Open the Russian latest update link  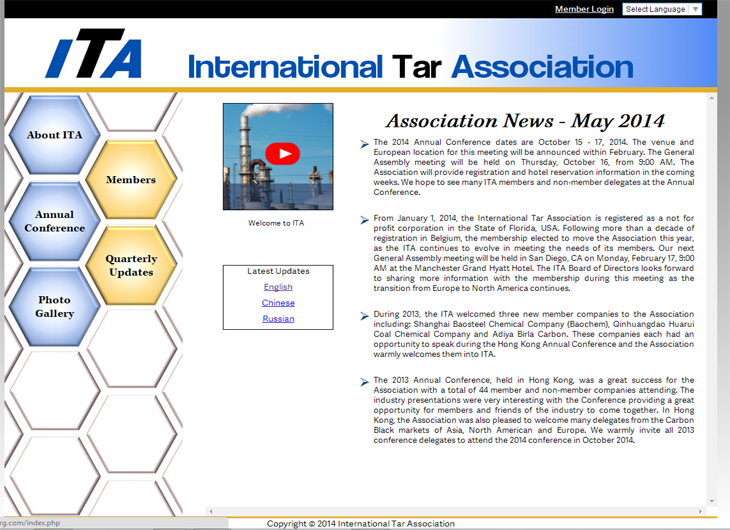pos(278,319)
